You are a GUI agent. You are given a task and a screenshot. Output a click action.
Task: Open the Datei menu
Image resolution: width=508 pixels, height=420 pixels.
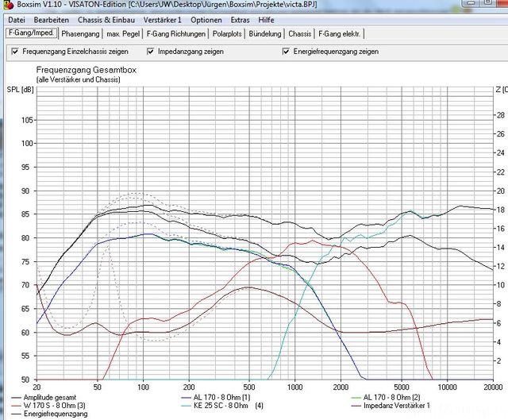[x=17, y=19]
